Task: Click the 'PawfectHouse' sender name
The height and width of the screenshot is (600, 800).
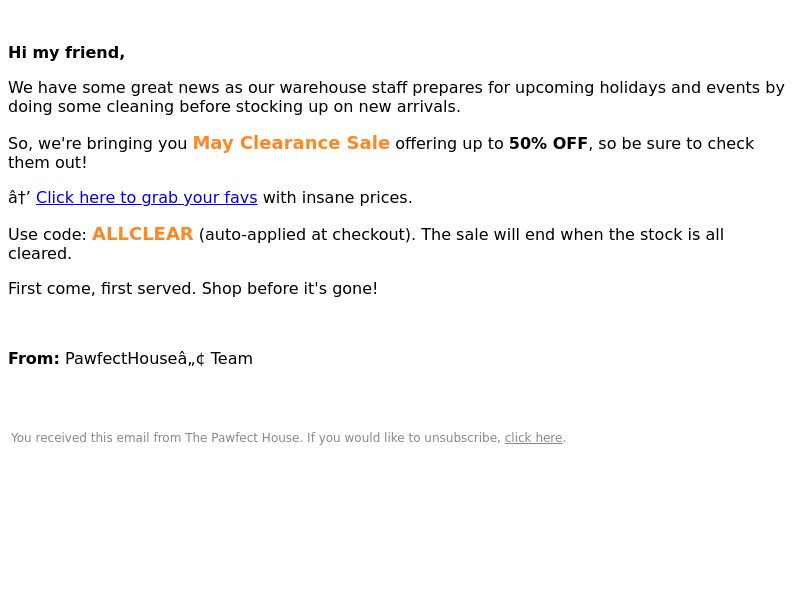Action: 121,358
